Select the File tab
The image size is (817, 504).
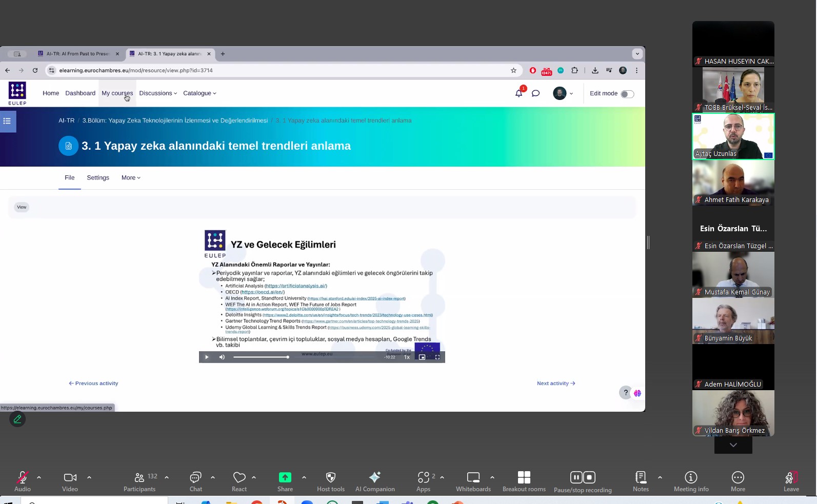click(70, 178)
